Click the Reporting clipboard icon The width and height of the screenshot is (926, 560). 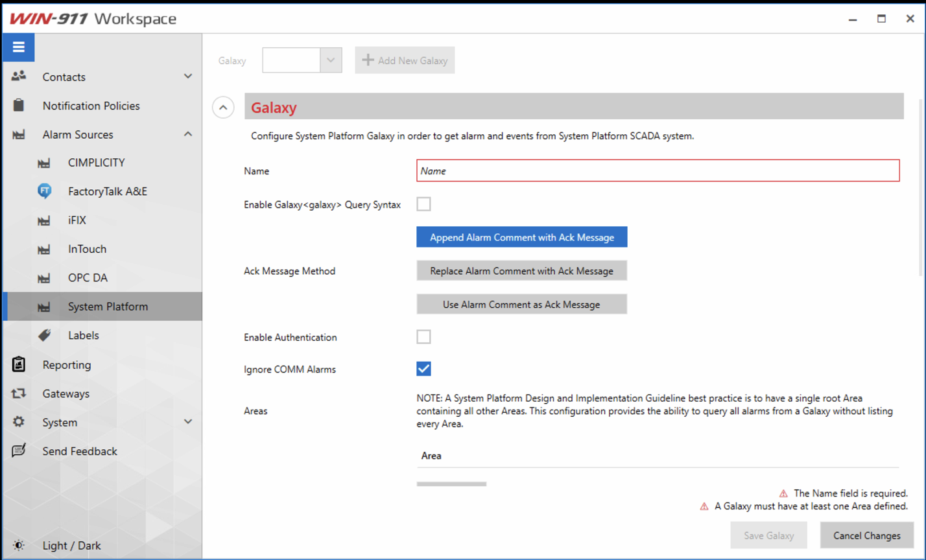pos(19,364)
